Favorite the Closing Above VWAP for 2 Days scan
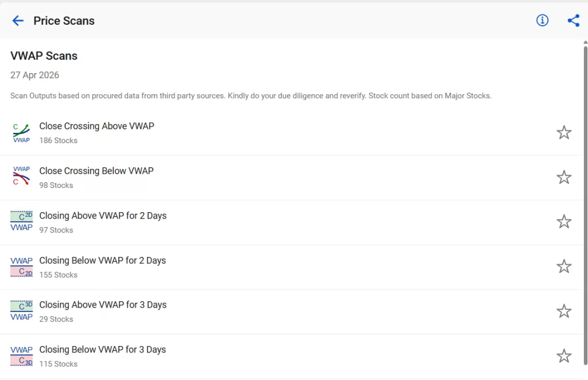 (x=564, y=221)
